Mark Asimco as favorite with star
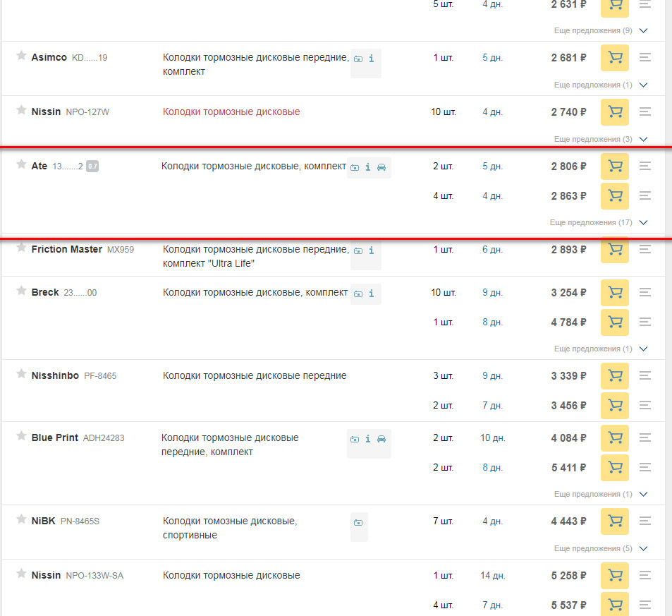This screenshot has height=616, width=672. coord(21,55)
